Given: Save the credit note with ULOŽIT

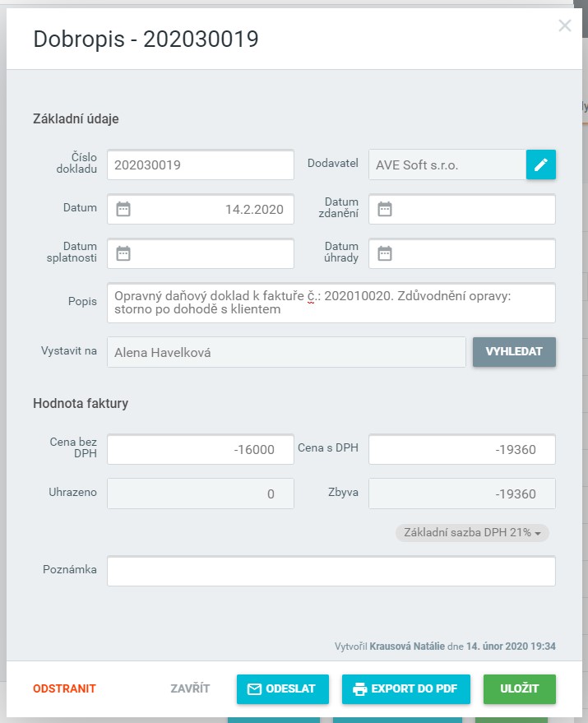Looking at the screenshot, I should tap(519, 689).
